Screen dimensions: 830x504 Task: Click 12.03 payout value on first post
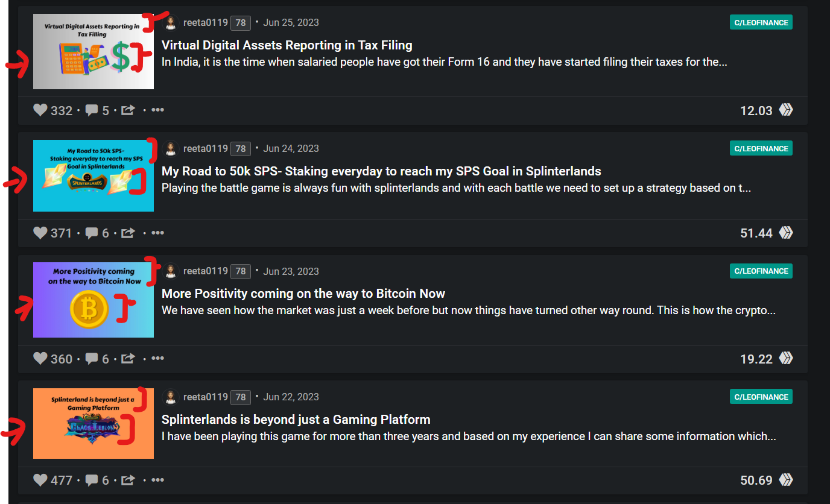coord(756,110)
